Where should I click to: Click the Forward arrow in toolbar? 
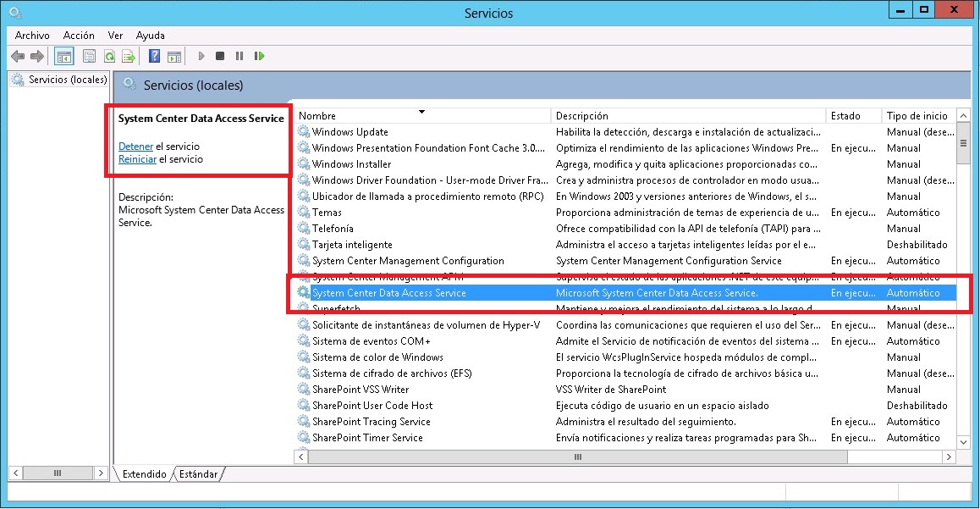tap(37, 57)
